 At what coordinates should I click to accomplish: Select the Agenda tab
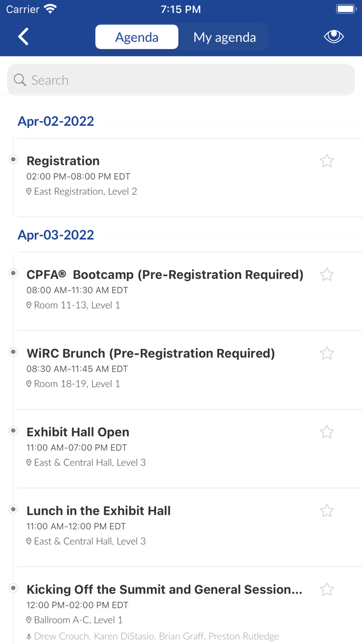pos(137,37)
